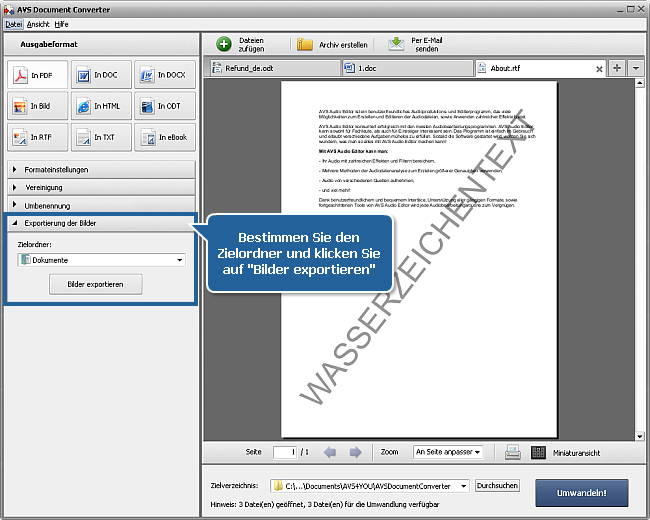Click the preview scrollbar down arrow
650x520 pixels.
tap(639, 436)
